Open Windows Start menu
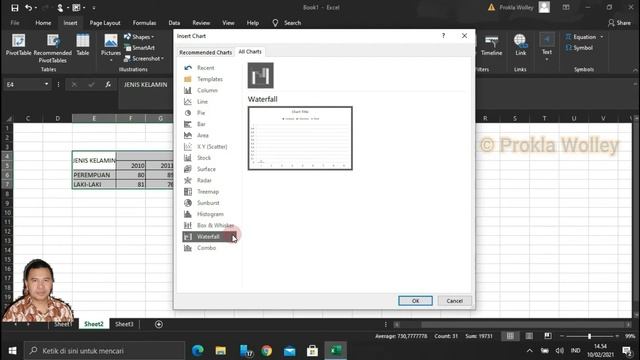Viewport: 640px width, 360px height. tap(12, 351)
